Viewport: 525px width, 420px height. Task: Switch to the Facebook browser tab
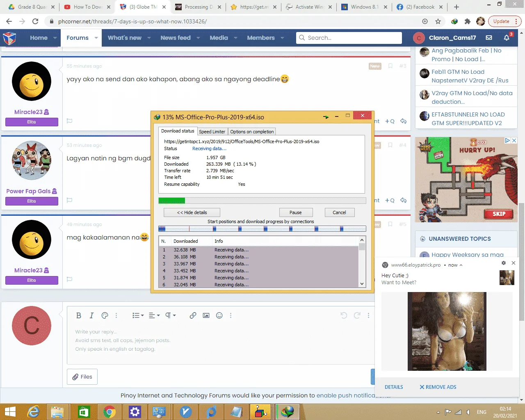pyautogui.click(x=419, y=7)
